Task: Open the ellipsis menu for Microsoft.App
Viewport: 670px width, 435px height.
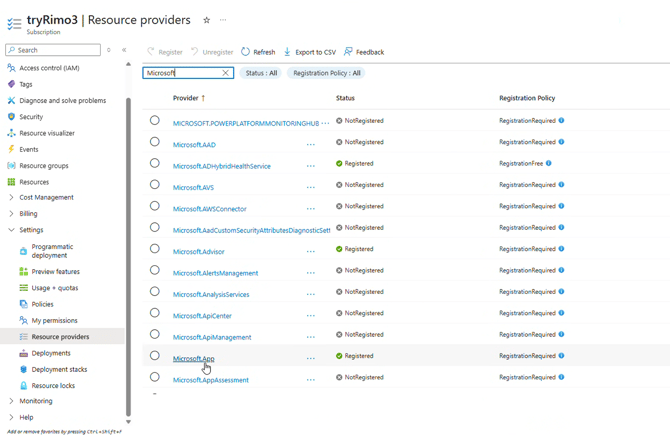Action: click(x=311, y=358)
